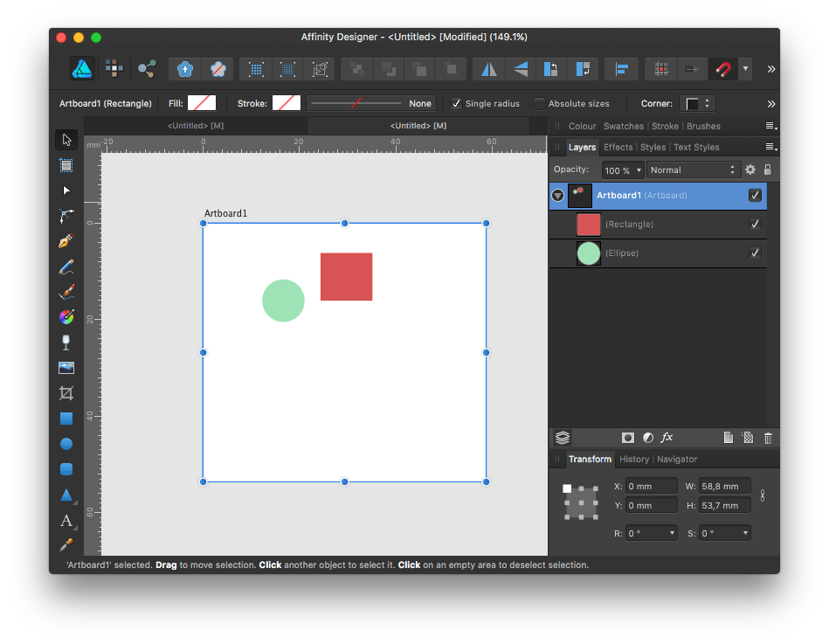Viewport: 829px width, 644px height.
Task: Select the Move tool
Action: click(66, 140)
